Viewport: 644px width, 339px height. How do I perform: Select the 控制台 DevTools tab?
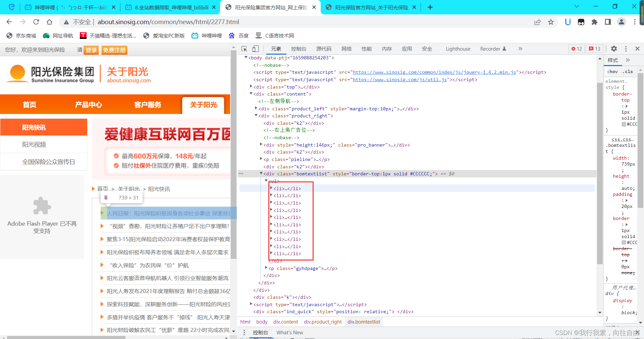coord(299,49)
